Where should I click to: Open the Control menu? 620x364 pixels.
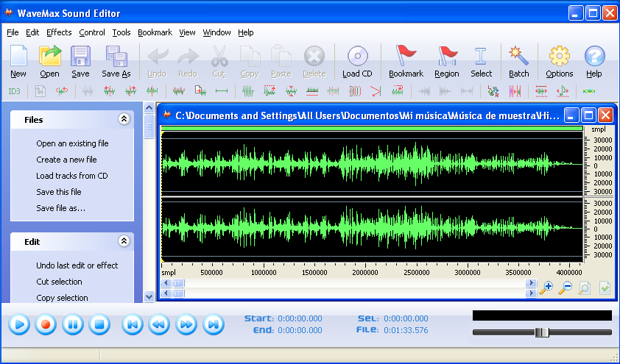pyautogui.click(x=92, y=32)
